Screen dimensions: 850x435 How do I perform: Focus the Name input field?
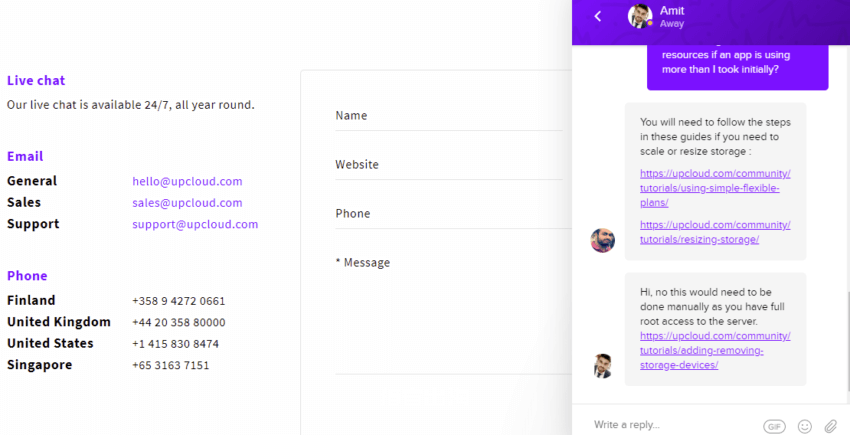[x=449, y=116]
